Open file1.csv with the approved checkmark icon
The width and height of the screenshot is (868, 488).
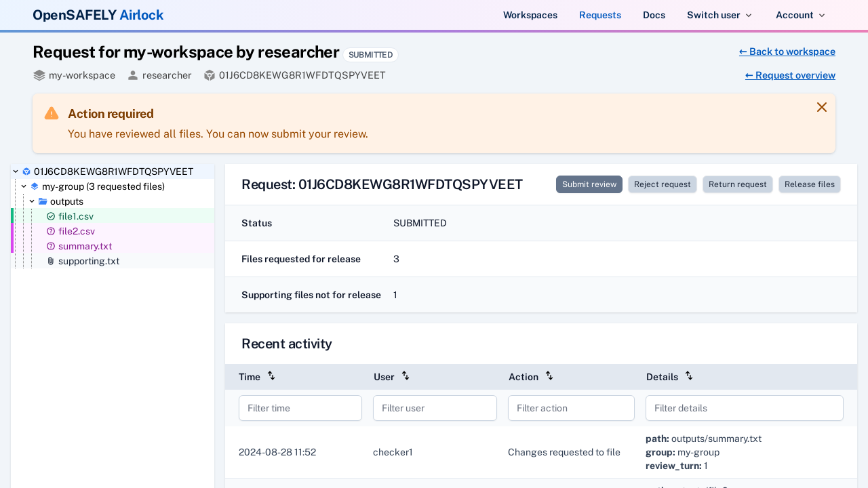point(75,216)
